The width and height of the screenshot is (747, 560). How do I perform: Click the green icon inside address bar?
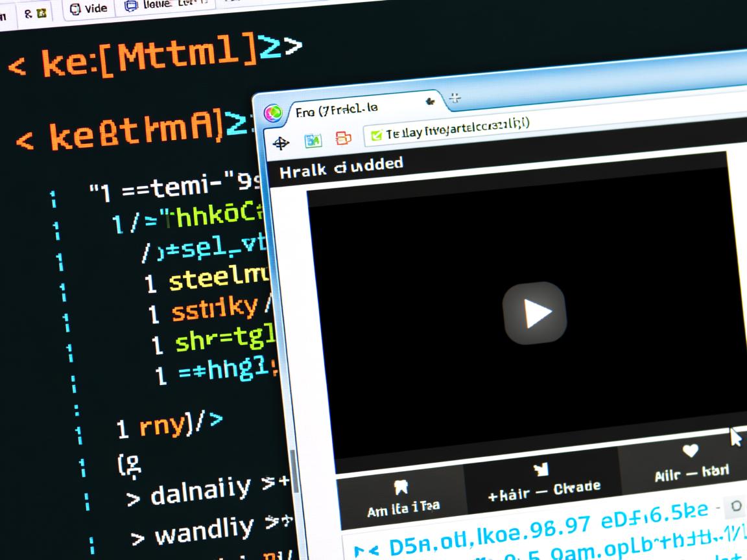pos(375,135)
